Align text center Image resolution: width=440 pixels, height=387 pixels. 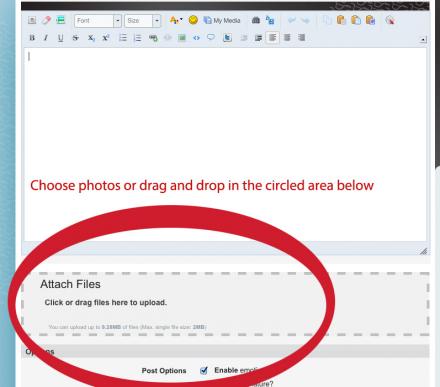coord(287,38)
